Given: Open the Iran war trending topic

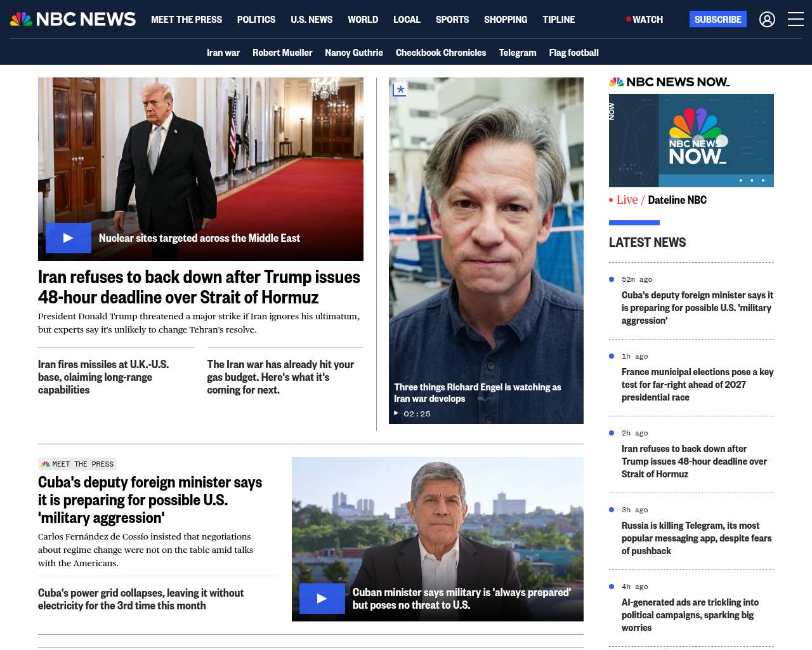Looking at the screenshot, I should tap(223, 53).
